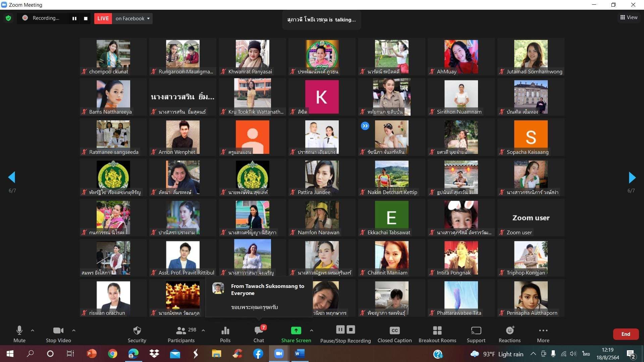Open the More options menu
The width and height of the screenshot is (644, 362).
pyautogui.click(x=543, y=334)
